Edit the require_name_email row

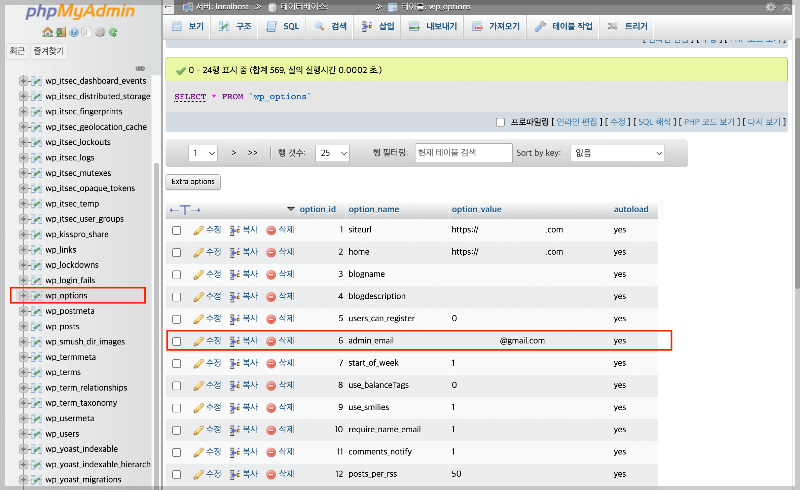tap(207, 430)
